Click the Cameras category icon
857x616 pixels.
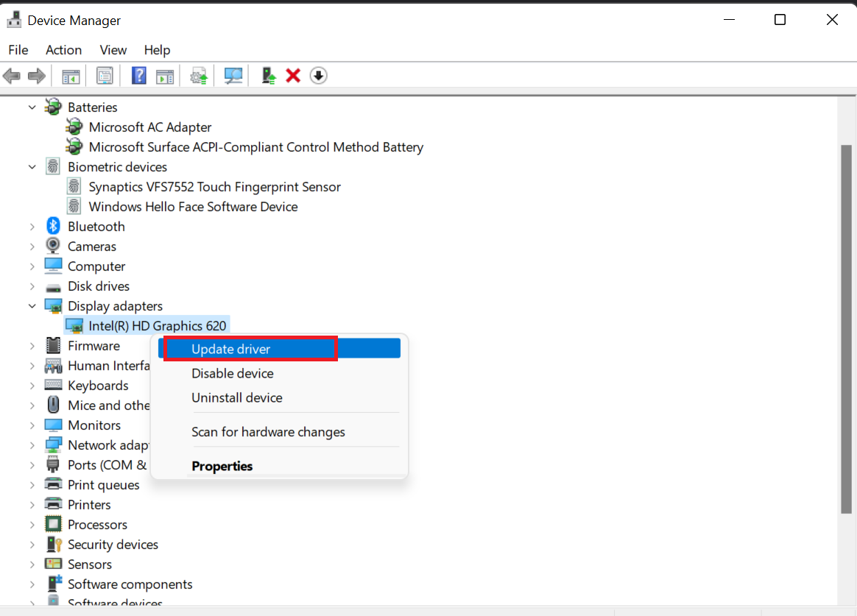click(x=53, y=246)
